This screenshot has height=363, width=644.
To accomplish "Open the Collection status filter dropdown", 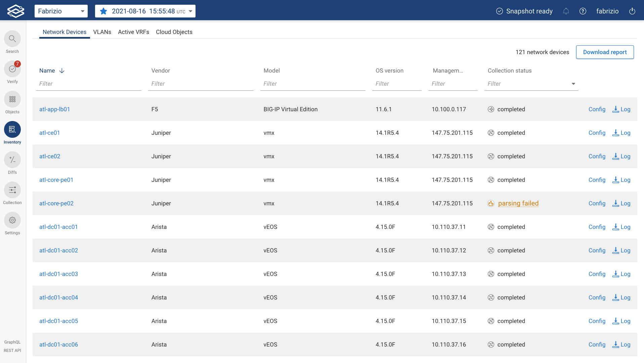I will (573, 84).
